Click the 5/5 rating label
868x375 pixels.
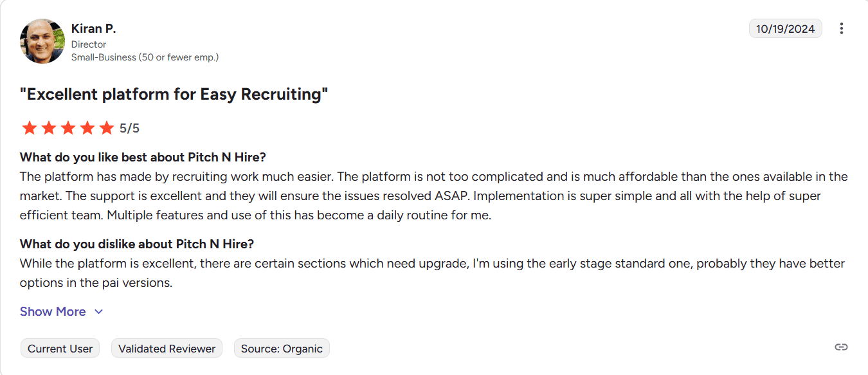(x=128, y=127)
